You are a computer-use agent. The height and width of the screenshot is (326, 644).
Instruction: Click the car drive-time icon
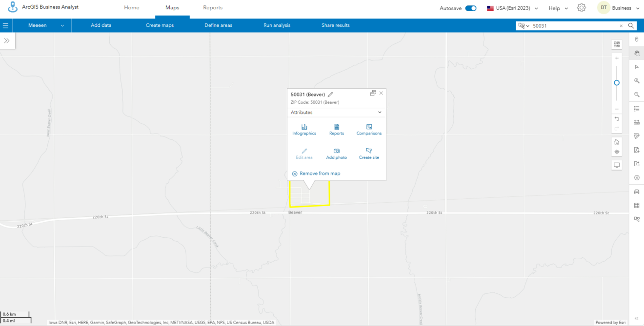[x=637, y=192]
